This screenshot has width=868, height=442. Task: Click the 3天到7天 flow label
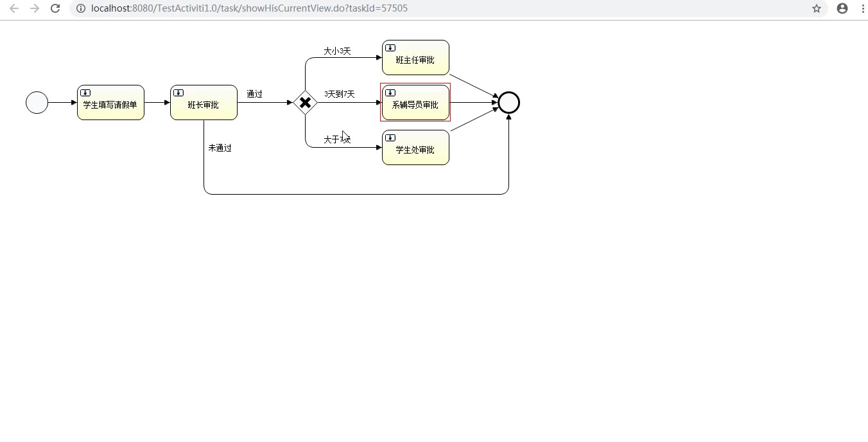tap(339, 94)
